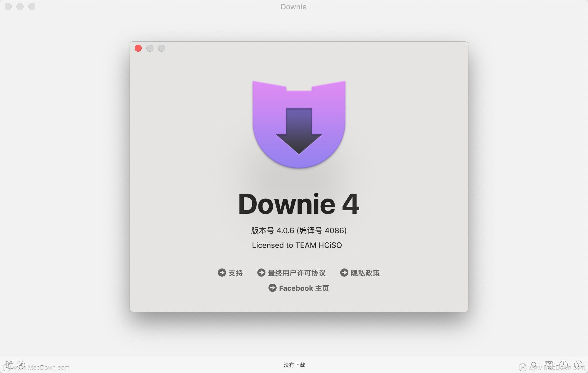
Task: Click the Licensed to TEAM HCiSO text
Action: [x=297, y=245]
